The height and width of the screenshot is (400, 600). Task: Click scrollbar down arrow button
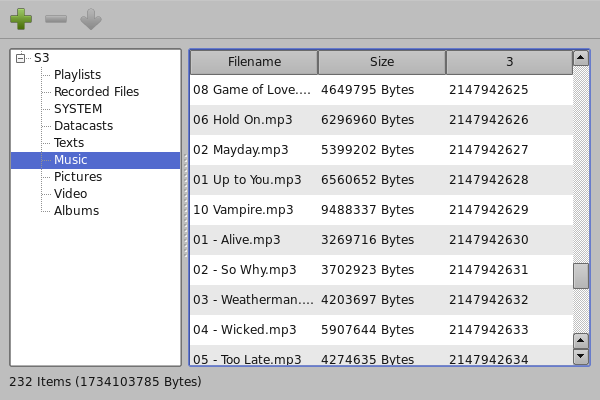tap(581, 356)
